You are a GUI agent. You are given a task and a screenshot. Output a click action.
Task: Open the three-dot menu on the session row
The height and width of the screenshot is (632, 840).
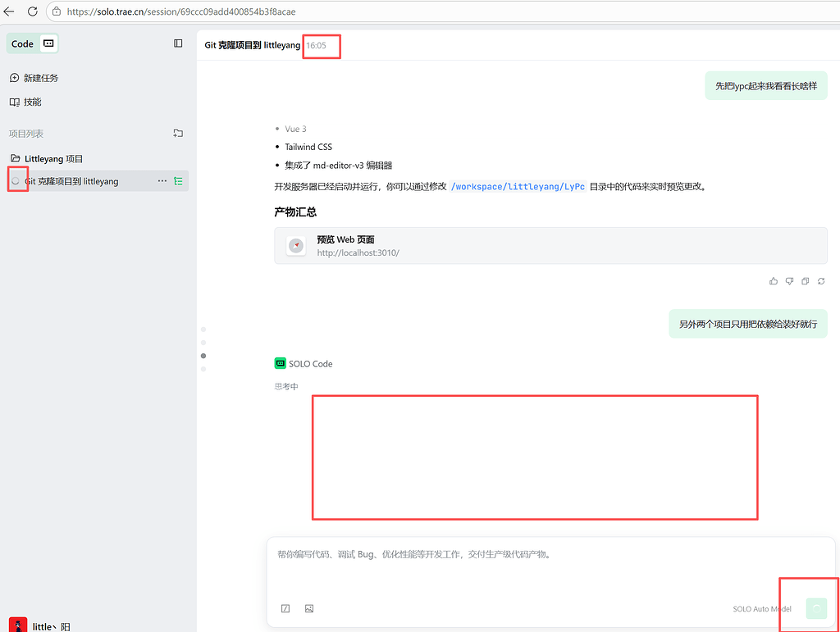[x=162, y=181]
